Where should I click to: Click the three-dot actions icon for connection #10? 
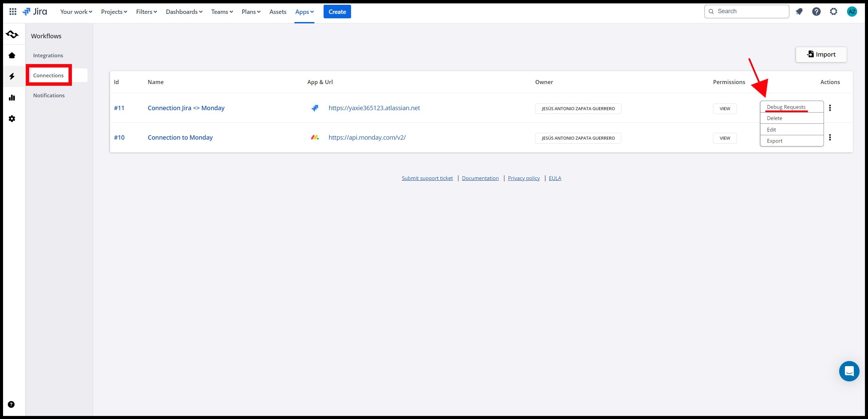(x=830, y=137)
